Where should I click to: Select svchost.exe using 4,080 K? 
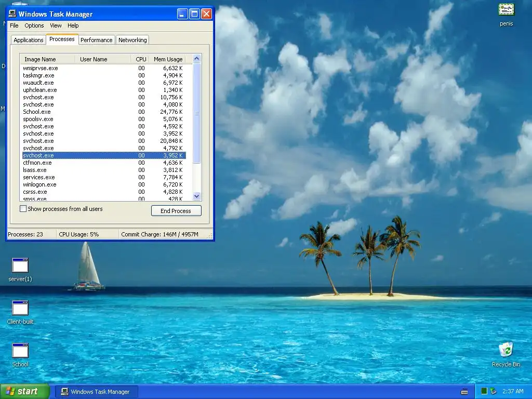[x=103, y=104]
